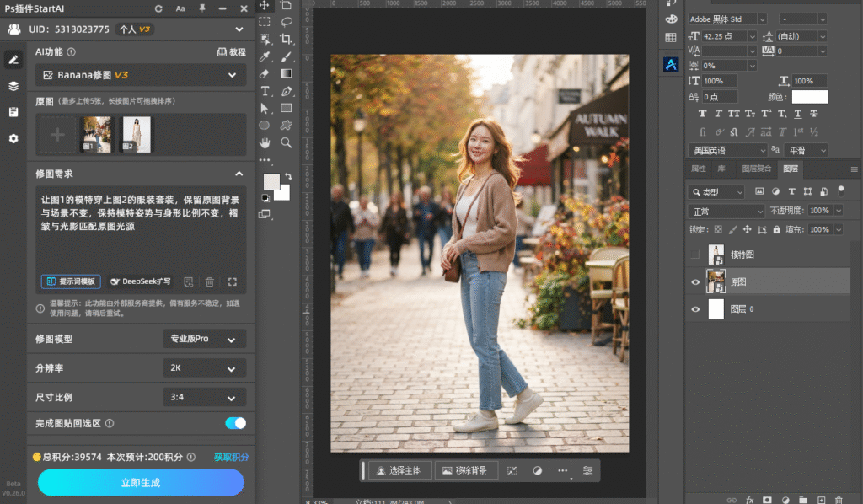Select the Lasso tool

point(287,22)
